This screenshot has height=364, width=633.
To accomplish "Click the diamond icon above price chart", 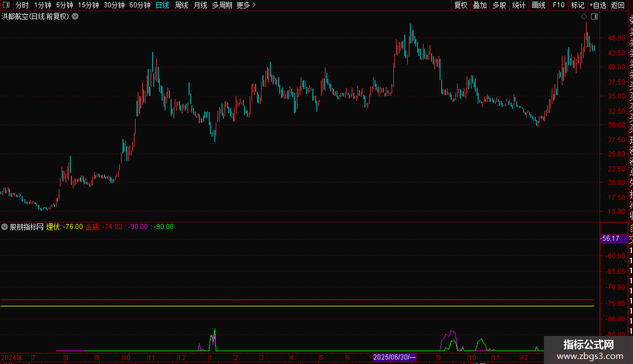I will click(584, 17).
